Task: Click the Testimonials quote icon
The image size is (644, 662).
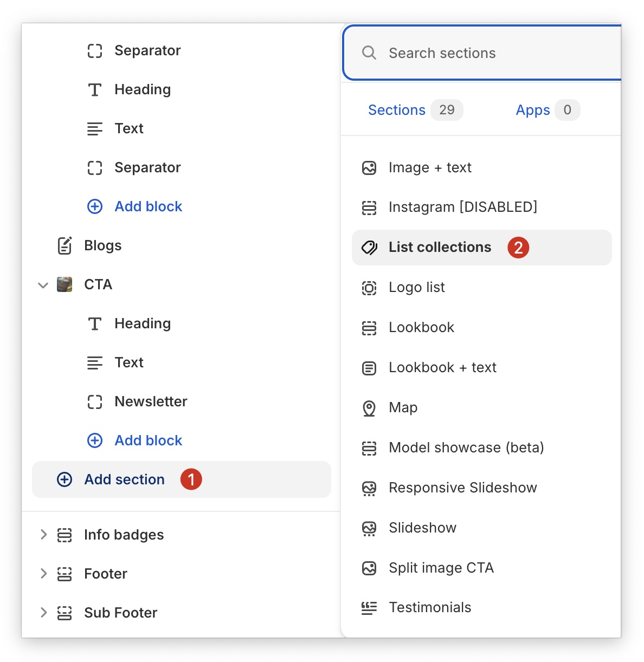Action: [x=369, y=608]
